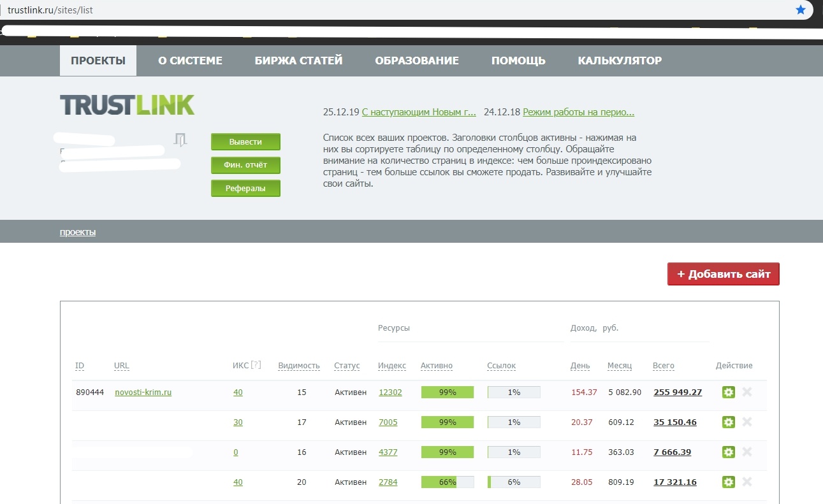
Task: Open the Рефералы button
Action: 245,189
